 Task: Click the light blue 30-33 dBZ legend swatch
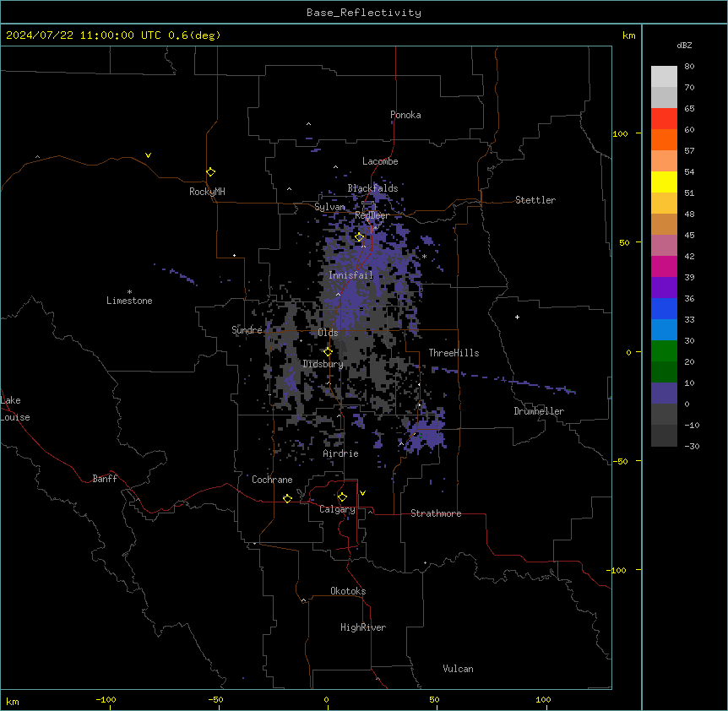coord(664,330)
